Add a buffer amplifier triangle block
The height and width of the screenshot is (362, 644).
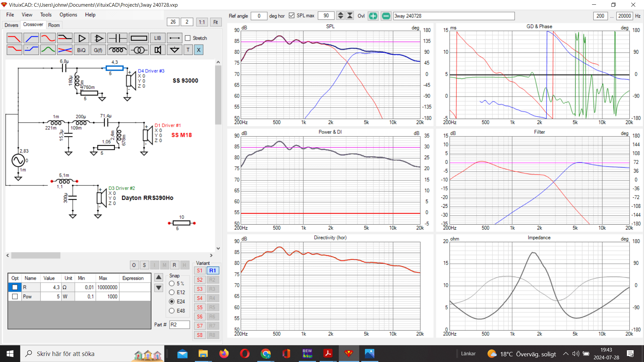82,38
